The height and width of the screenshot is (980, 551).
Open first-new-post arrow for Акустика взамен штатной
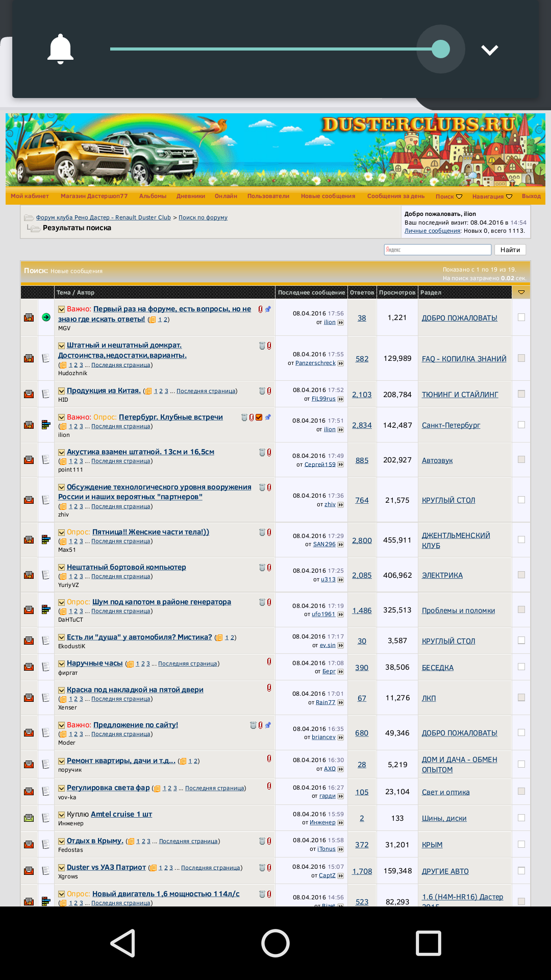(61, 452)
